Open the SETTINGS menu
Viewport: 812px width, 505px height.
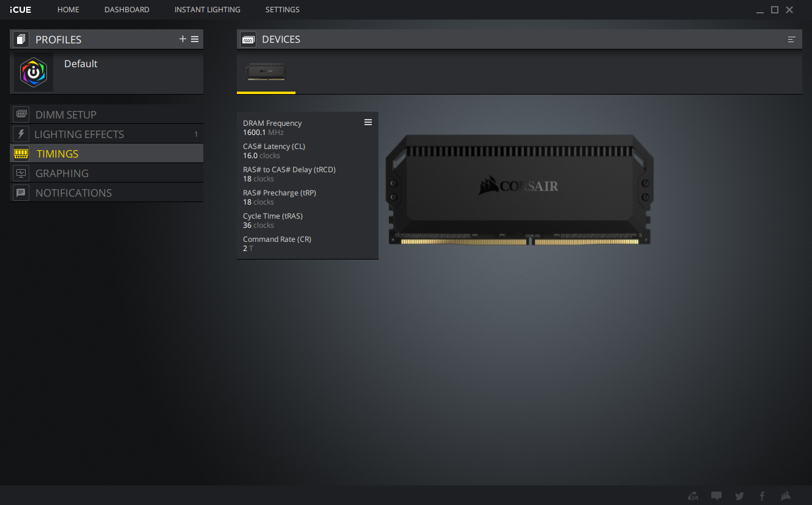[283, 10]
